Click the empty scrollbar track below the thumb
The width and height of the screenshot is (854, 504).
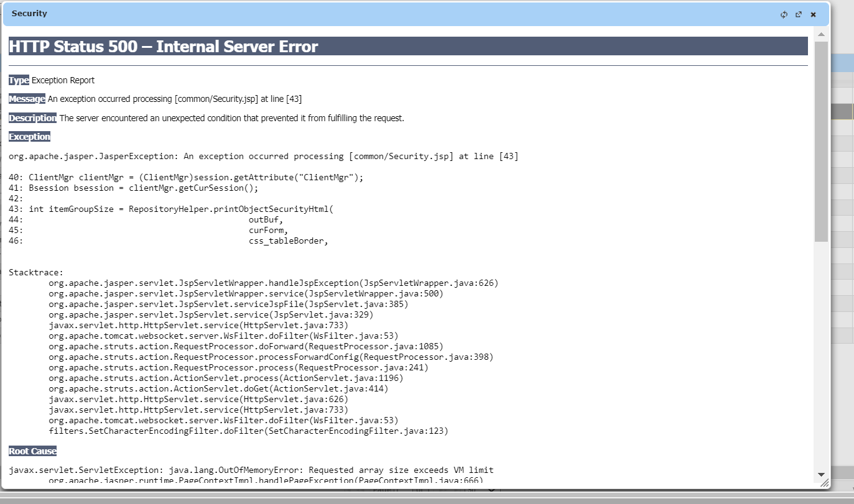tap(821, 354)
